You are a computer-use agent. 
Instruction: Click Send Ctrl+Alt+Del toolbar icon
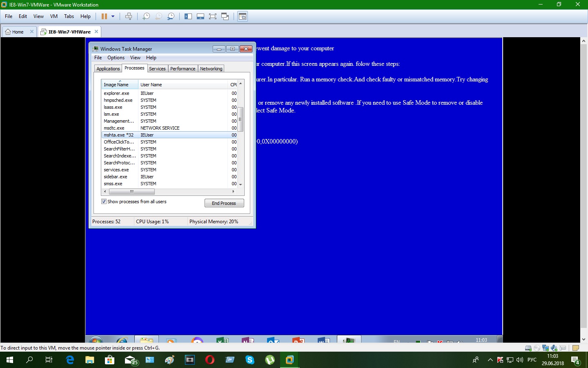tap(129, 16)
